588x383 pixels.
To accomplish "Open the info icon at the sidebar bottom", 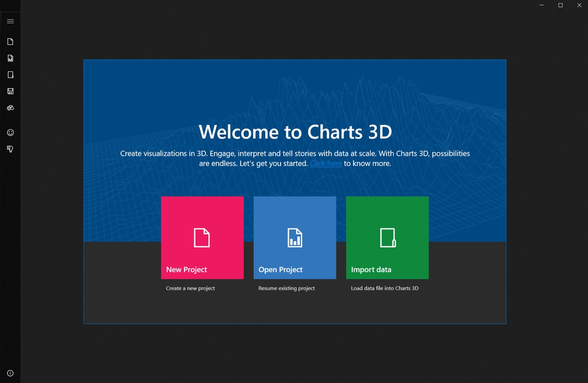I will (x=11, y=373).
